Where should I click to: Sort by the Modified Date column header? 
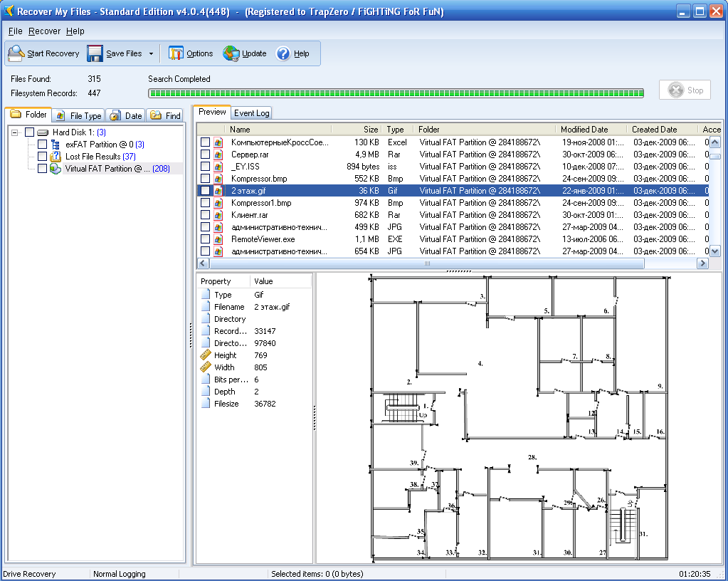click(591, 130)
